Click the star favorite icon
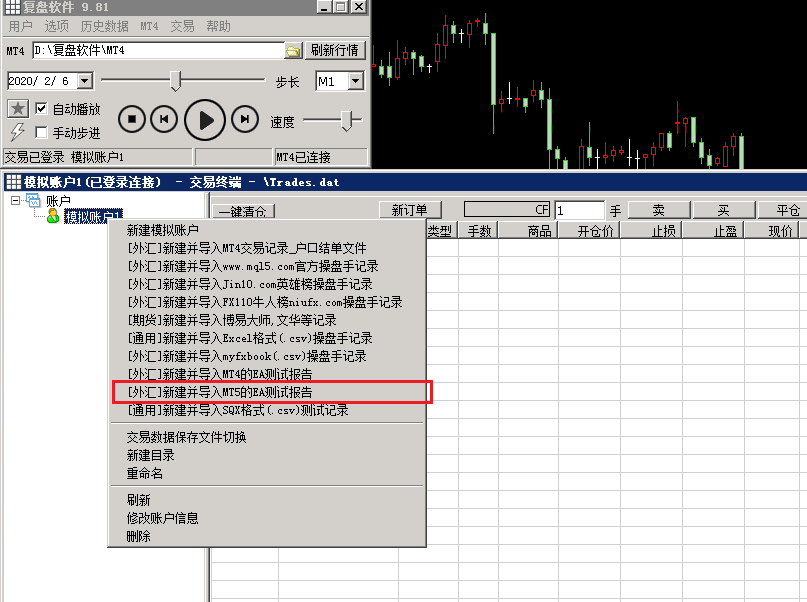Image resolution: width=807 pixels, height=602 pixels. pyautogui.click(x=17, y=108)
